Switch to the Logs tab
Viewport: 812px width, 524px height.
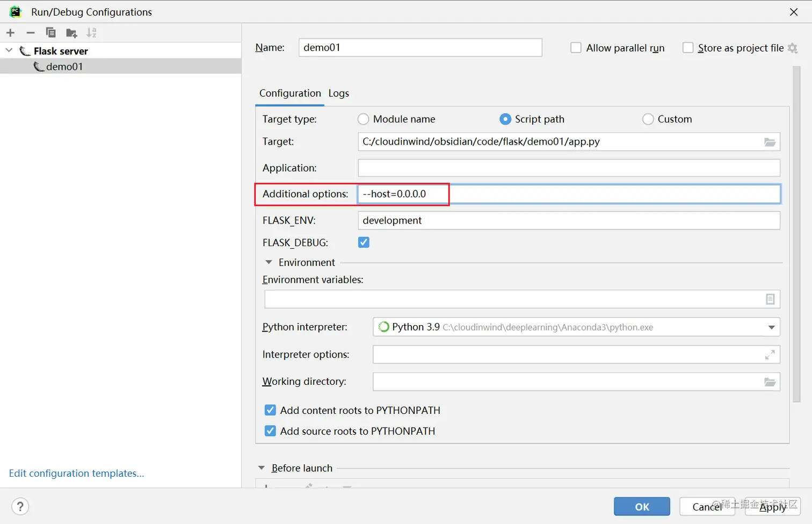pyautogui.click(x=339, y=93)
